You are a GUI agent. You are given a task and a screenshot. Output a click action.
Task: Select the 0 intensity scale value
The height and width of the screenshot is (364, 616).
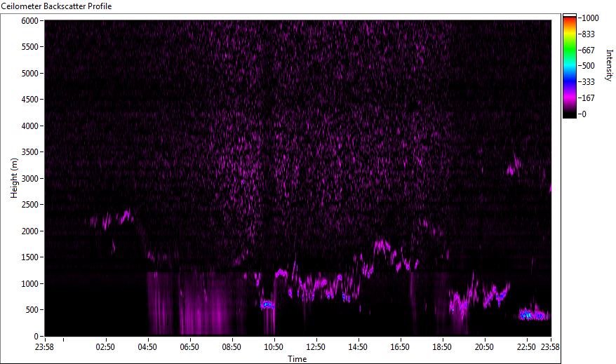click(x=584, y=114)
